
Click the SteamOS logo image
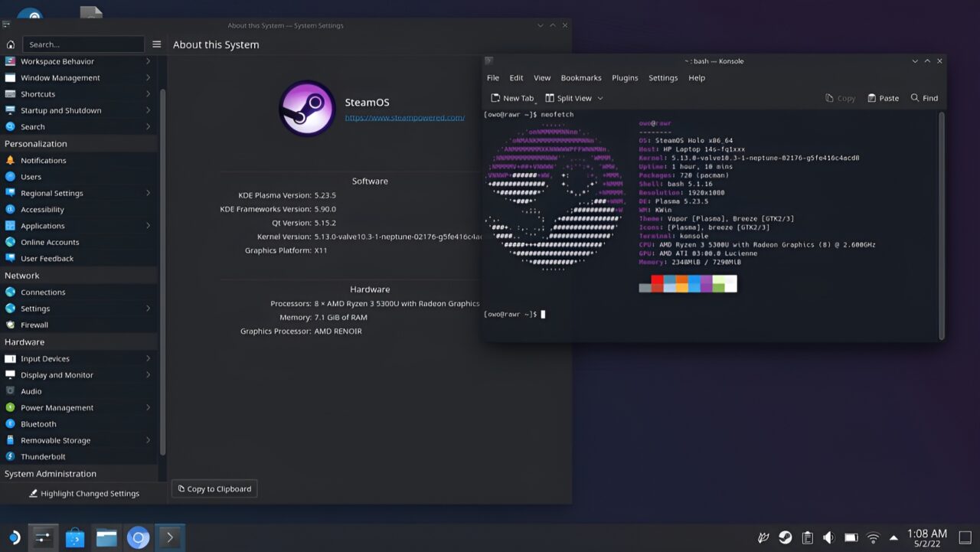coord(307,109)
